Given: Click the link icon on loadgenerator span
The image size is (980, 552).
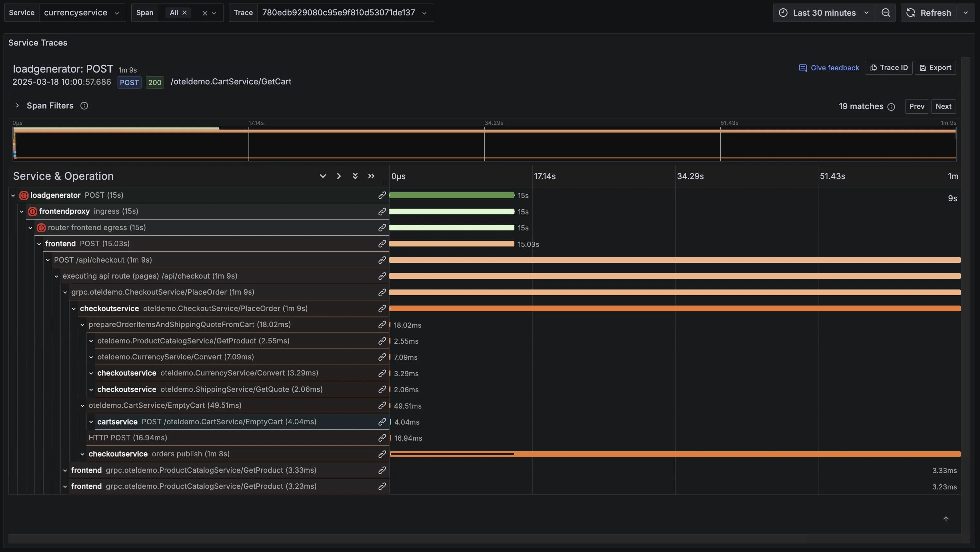Looking at the screenshot, I should tap(382, 195).
